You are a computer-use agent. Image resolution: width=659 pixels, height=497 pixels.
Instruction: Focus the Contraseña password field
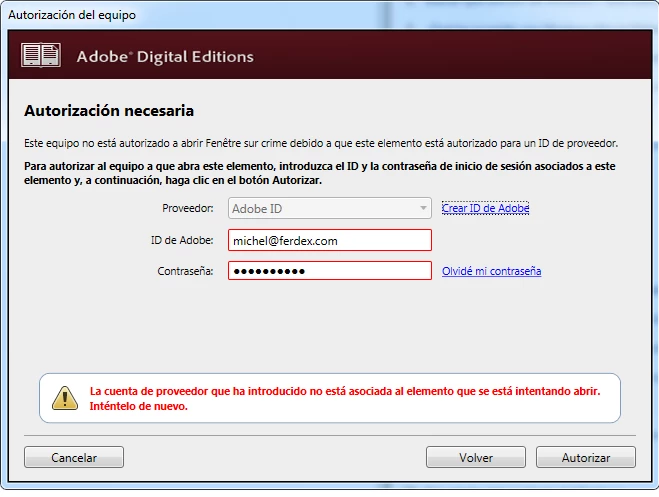(330, 271)
